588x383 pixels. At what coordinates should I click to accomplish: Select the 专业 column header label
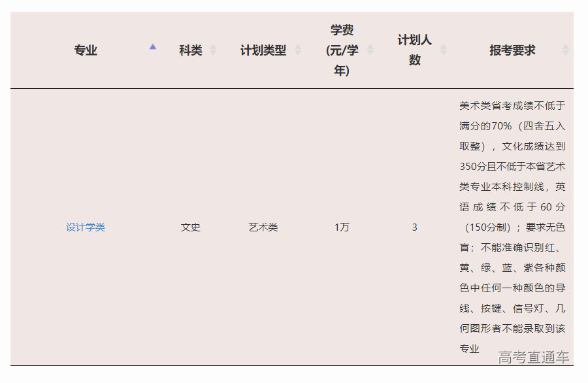[86, 50]
